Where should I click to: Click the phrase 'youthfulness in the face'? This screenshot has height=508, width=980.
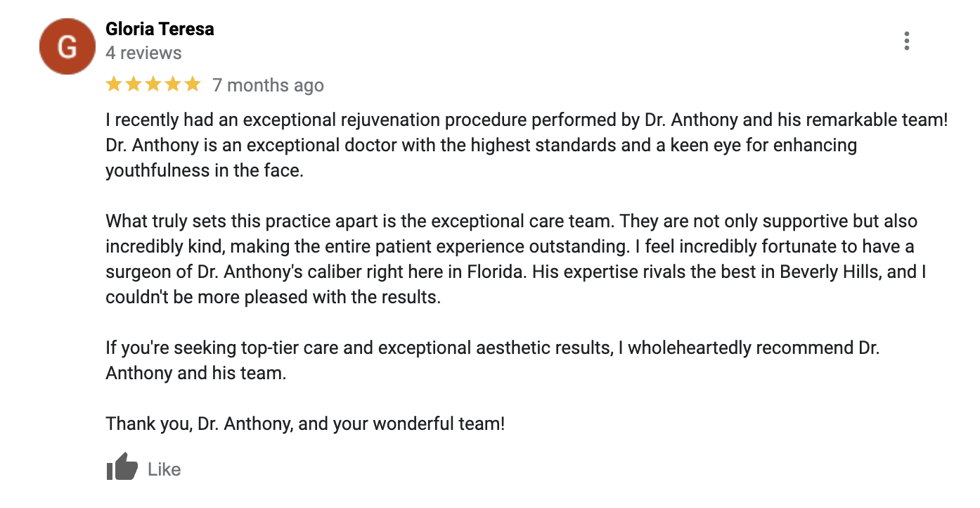coord(205,171)
